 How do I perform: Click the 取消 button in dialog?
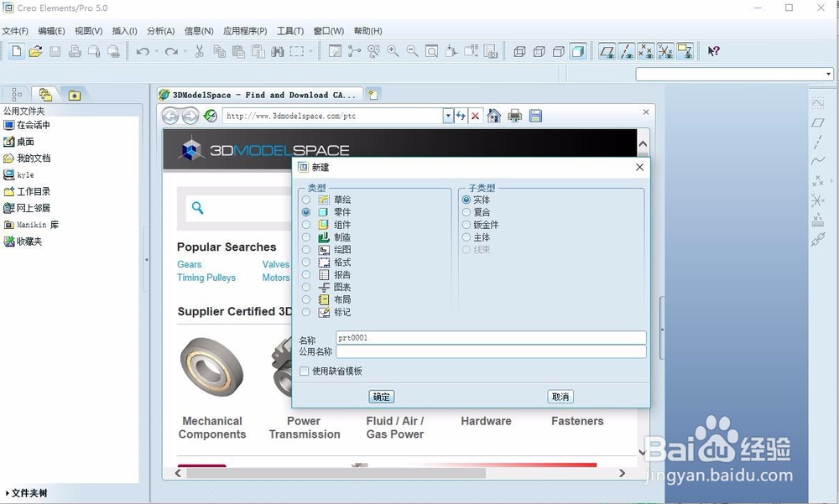tap(560, 397)
